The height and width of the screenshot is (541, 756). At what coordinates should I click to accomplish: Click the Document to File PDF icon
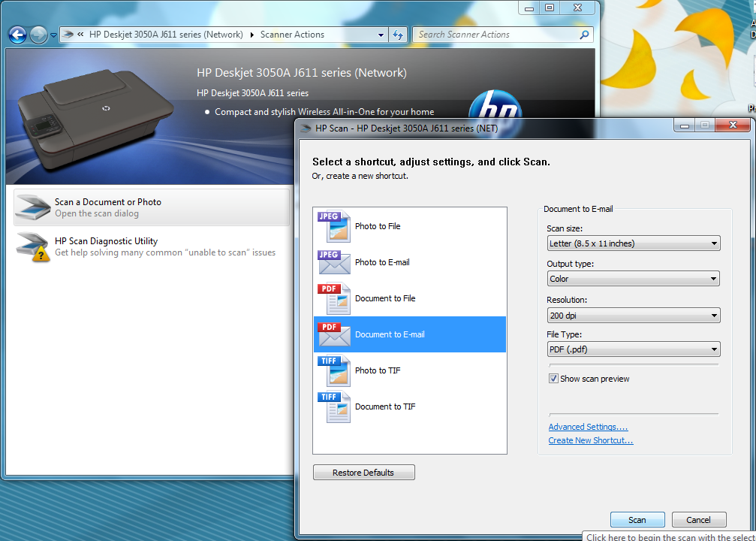tap(334, 298)
